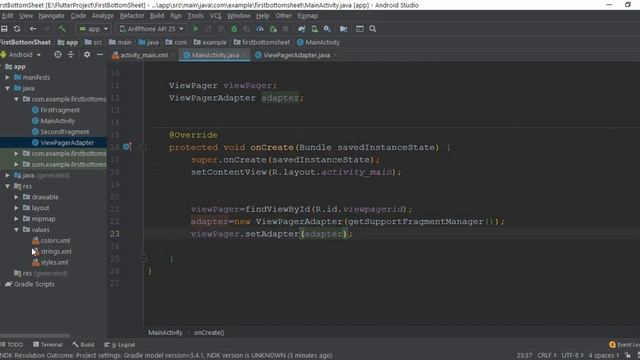This screenshot has height=360, width=640.
Task: Click the Project panel horizontal scrollbar
Action: pos(35,336)
